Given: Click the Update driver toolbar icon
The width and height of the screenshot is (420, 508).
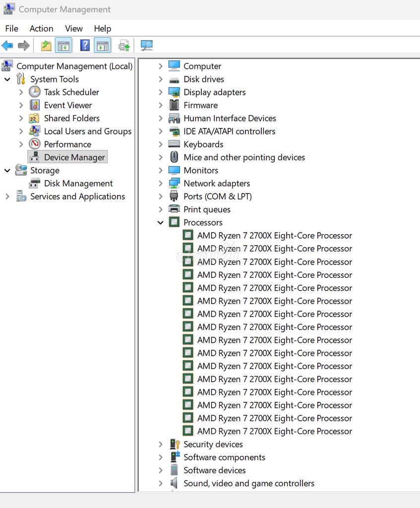Looking at the screenshot, I should click(x=124, y=46).
